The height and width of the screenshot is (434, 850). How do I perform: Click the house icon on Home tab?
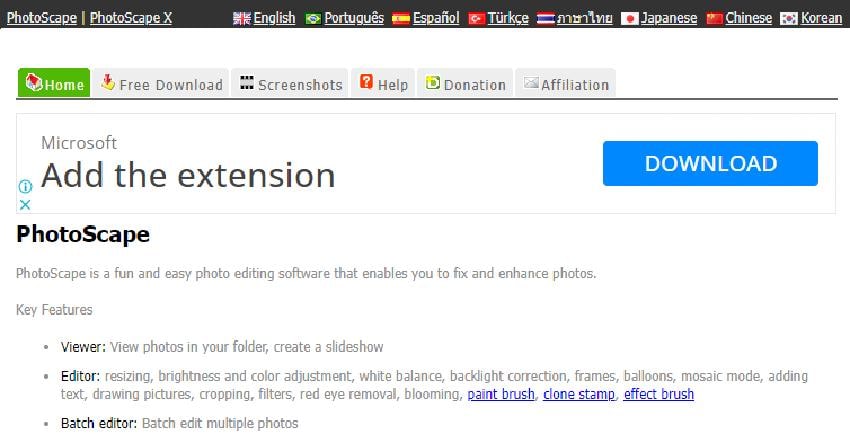click(34, 82)
